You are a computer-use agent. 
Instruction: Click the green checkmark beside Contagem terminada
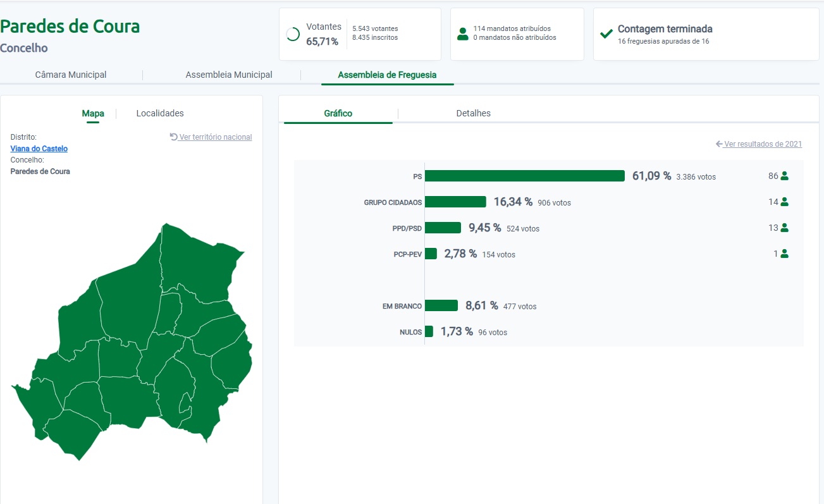coord(606,34)
